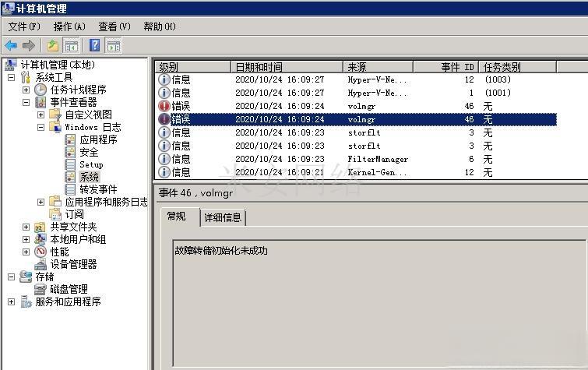Click the 计算机管理(本地) root icon
Image resolution: width=588 pixels, height=370 pixels.
pyautogui.click(x=10, y=65)
